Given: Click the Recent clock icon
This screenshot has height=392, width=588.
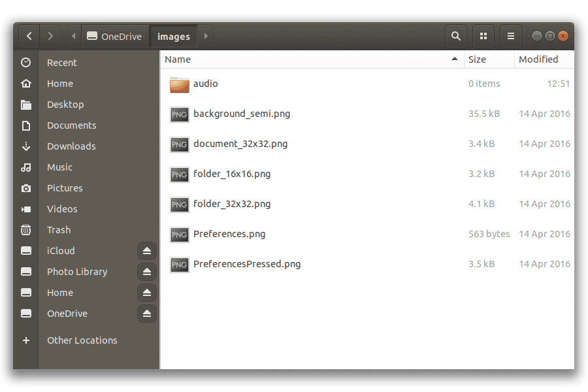Looking at the screenshot, I should pyautogui.click(x=26, y=63).
